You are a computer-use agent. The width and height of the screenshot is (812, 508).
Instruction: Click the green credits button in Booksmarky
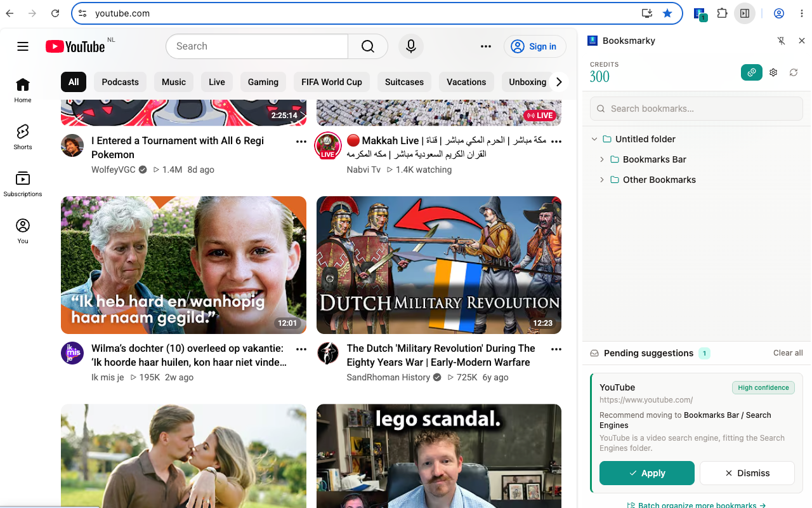pos(752,72)
